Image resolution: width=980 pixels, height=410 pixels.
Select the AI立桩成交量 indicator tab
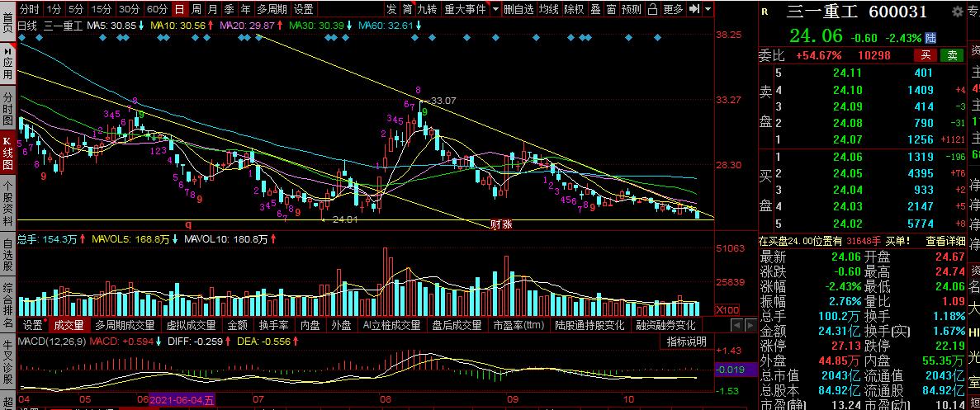click(x=392, y=325)
